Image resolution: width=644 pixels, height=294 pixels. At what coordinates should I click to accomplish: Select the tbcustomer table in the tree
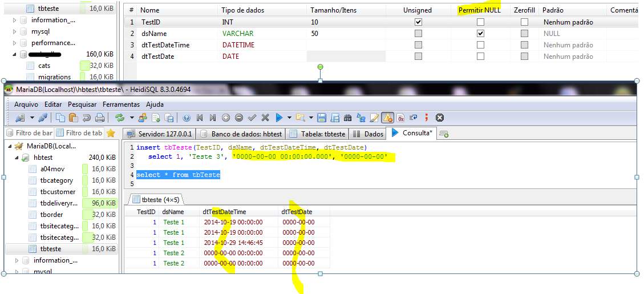[56, 192]
